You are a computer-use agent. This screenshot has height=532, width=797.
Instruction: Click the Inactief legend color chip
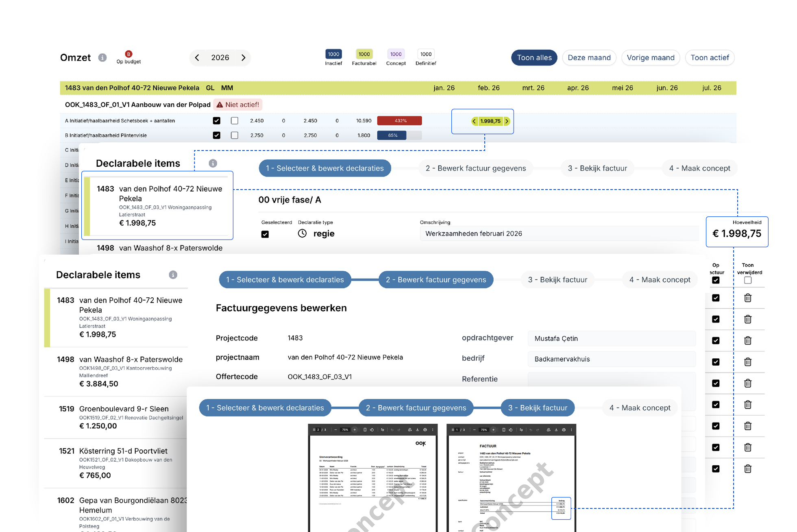click(x=333, y=54)
